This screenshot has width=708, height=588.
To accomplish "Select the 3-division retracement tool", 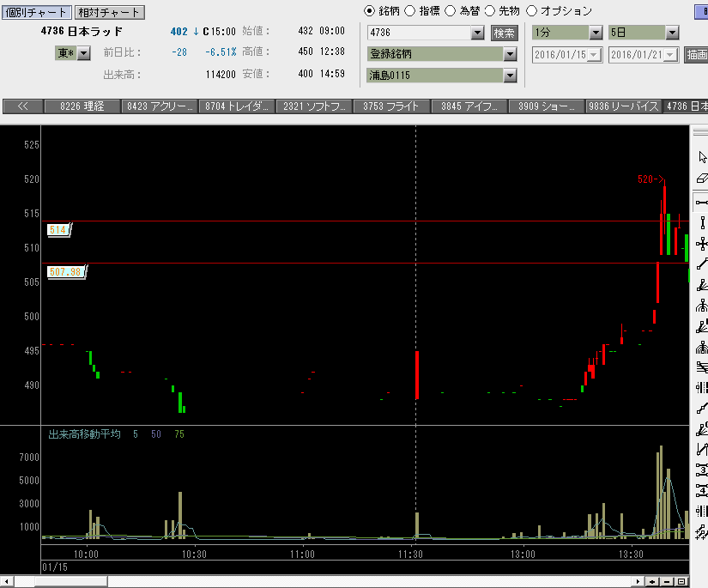I will click(702, 470).
